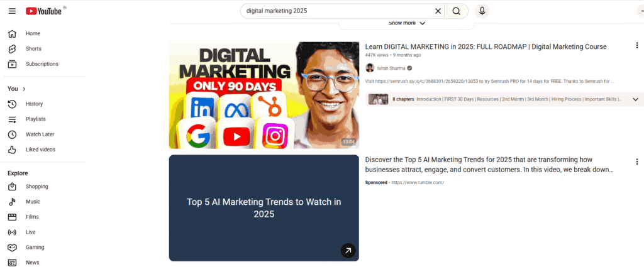Click the News icon in sidebar

(13, 263)
